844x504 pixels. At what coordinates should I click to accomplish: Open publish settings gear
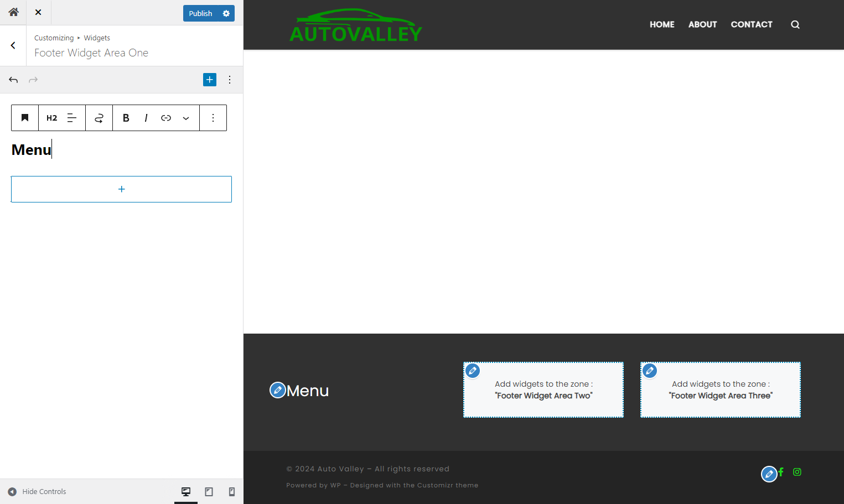tap(226, 13)
